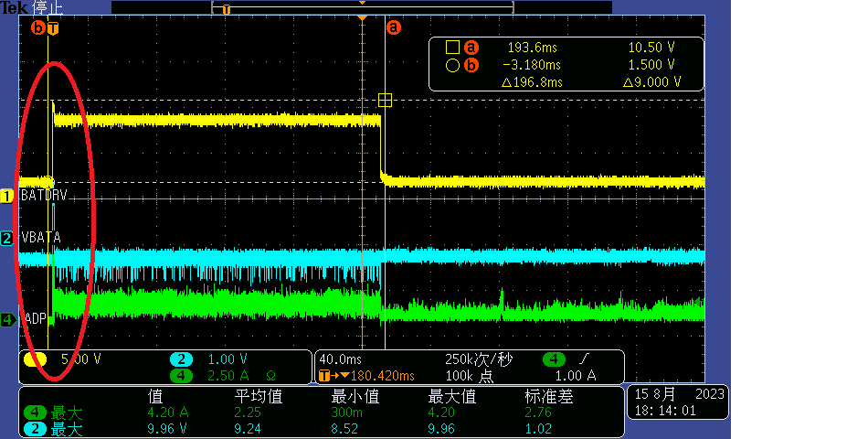Click the 标准差 column header

point(548,396)
